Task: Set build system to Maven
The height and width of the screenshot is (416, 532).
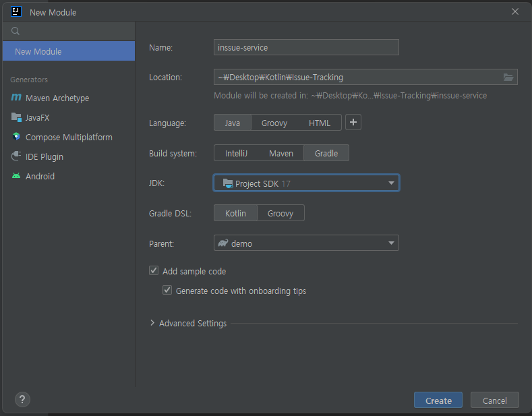Action: click(x=281, y=153)
